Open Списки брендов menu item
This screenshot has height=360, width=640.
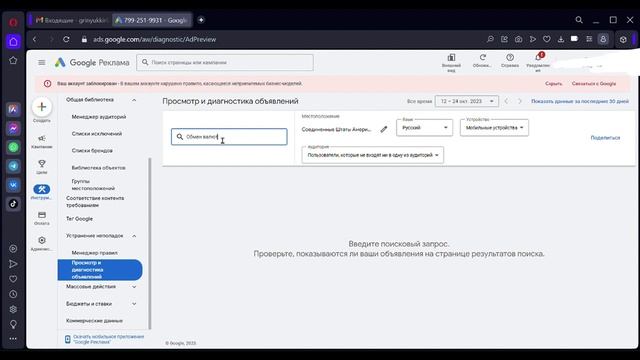coord(92,151)
